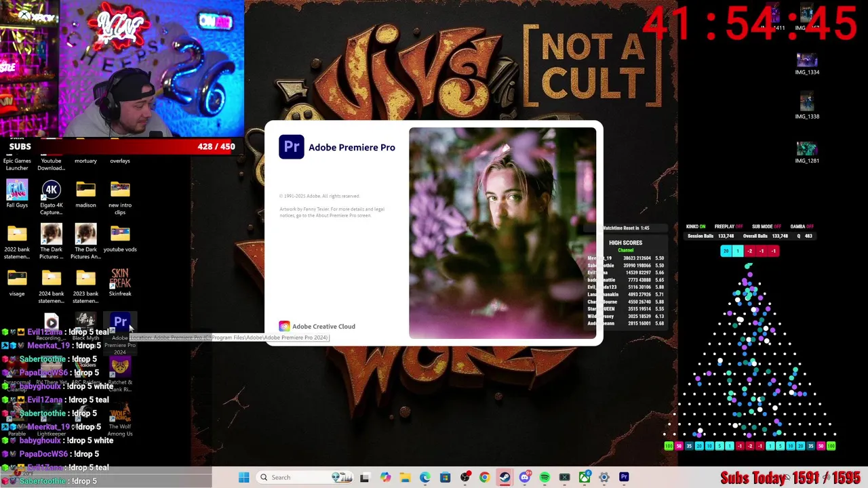Click the Youtube Download... desktop label
Image resolution: width=868 pixels, height=488 pixels.
coord(52,164)
